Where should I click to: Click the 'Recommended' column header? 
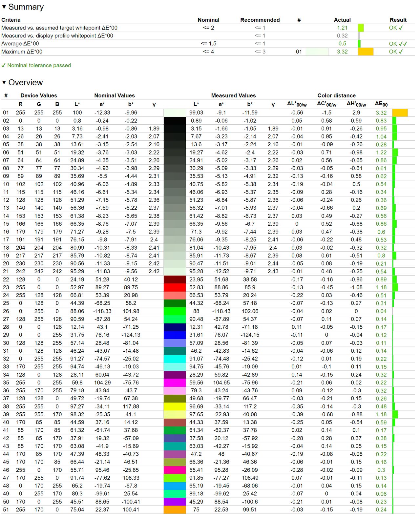(x=260, y=20)
